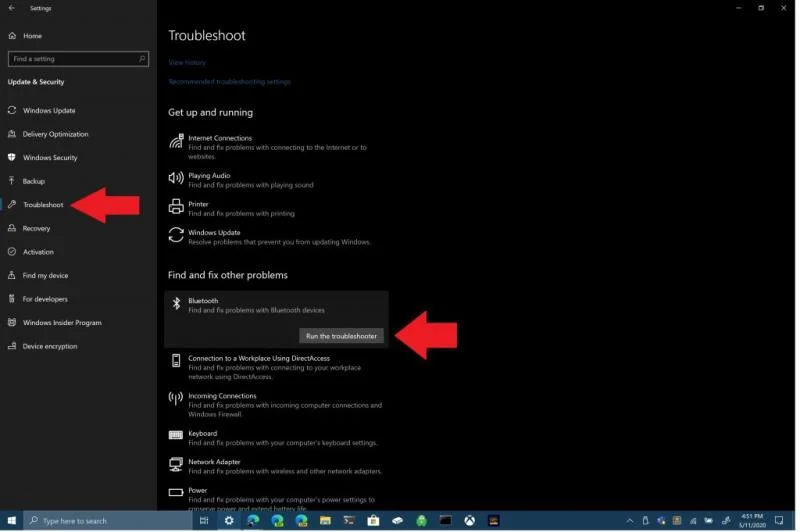The image size is (800, 532).
Task: Click the 'Network Adapter' title text
Action: click(x=214, y=462)
